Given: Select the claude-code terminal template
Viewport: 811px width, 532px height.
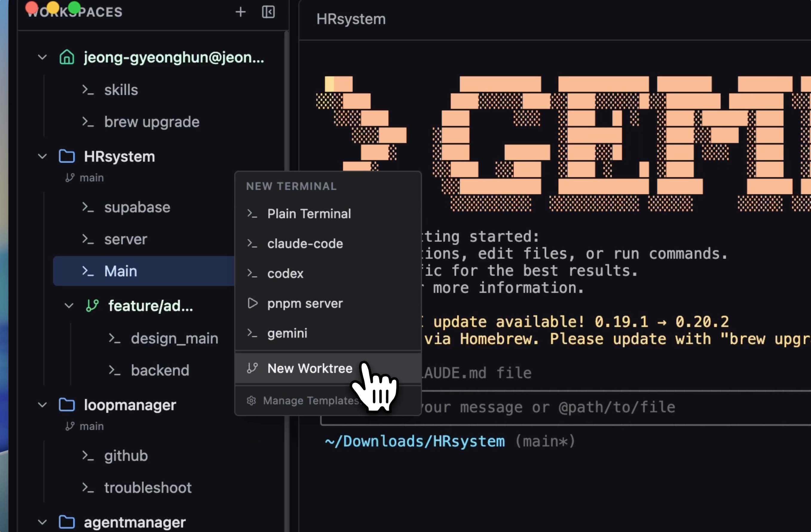Looking at the screenshot, I should point(305,243).
